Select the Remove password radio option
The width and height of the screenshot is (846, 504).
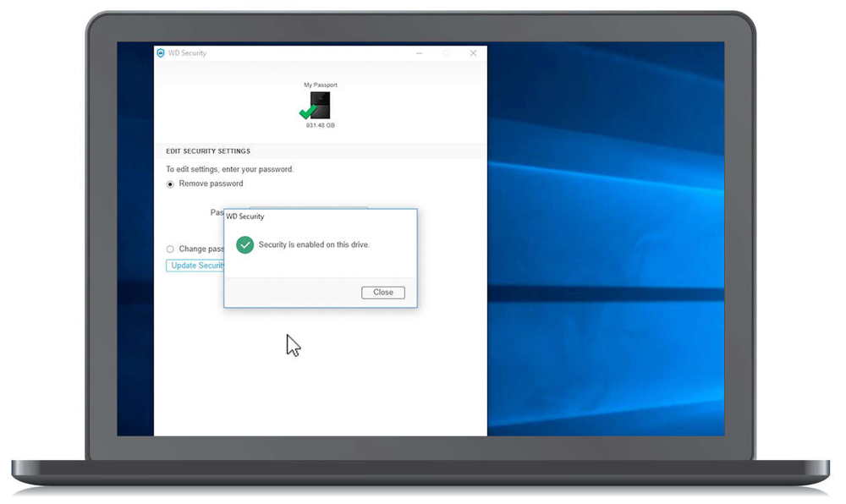[171, 184]
